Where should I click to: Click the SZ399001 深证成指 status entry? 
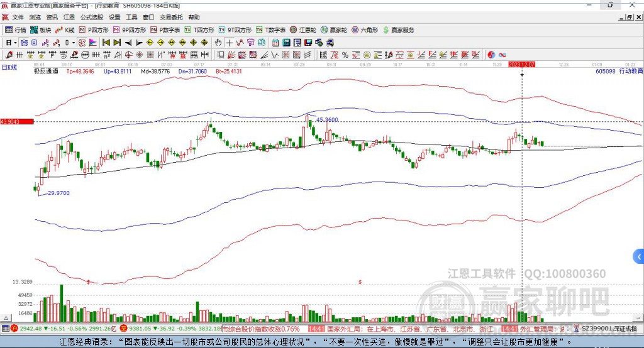[x=609, y=329]
